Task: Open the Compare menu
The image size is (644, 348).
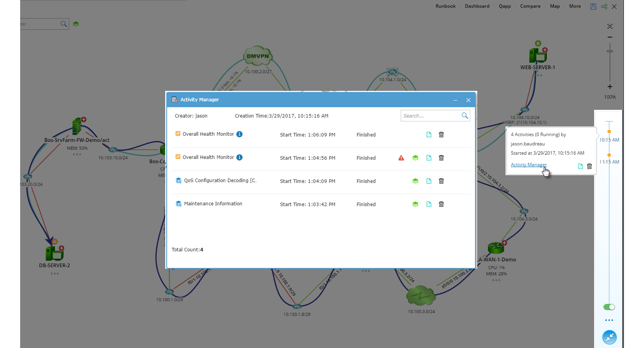Action: click(530, 6)
